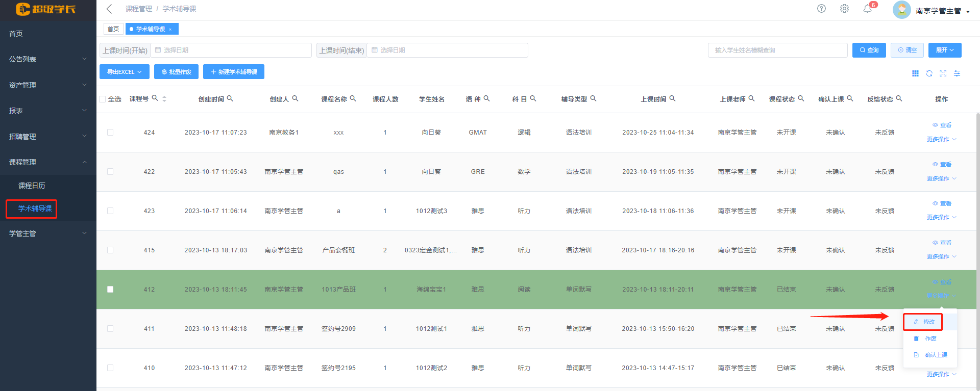Click search icon next to 课程号 column
The image size is (980, 391).
tap(155, 98)
